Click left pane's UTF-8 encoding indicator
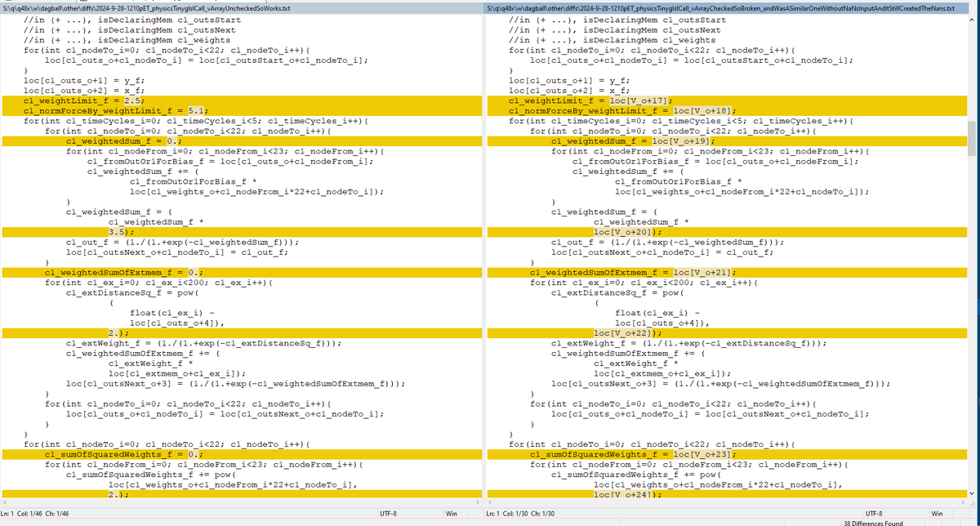 (x=390, y=514)
